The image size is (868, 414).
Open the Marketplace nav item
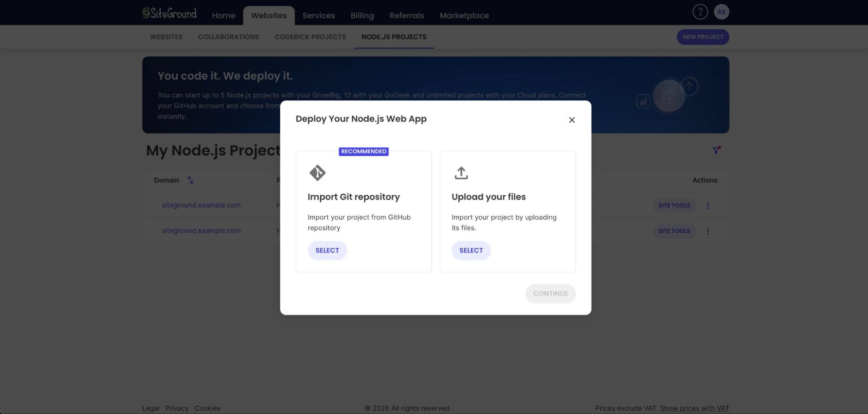click(464, 16)
